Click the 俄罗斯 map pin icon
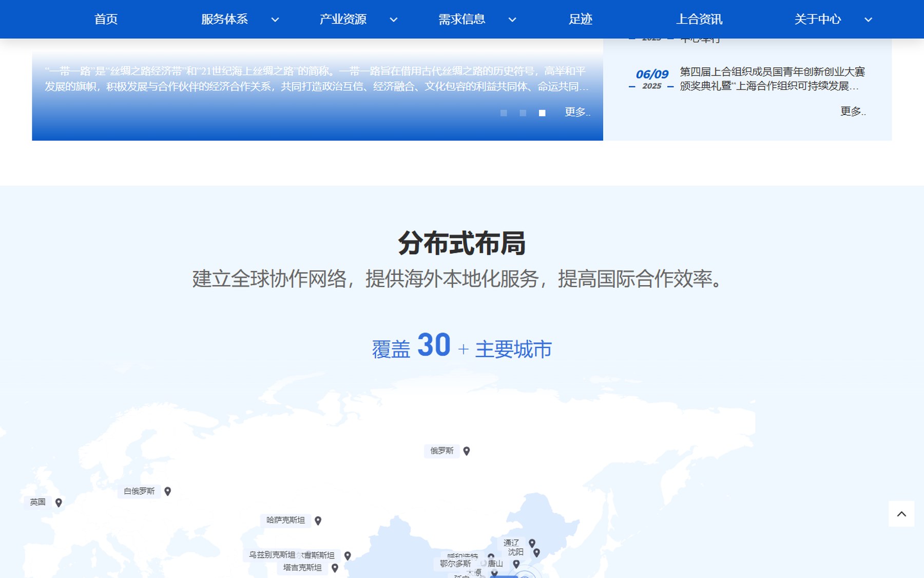The width and height of the screenshot is (924, 578). [x=467, y=451]
